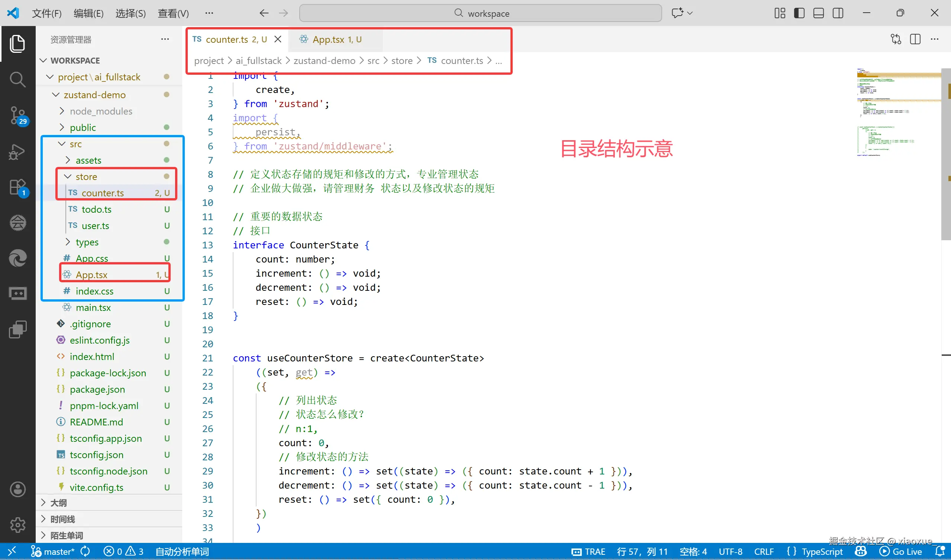Start Go Live server from status bar
The width and height of the screenshot is (951, 560).
[901, 551]
